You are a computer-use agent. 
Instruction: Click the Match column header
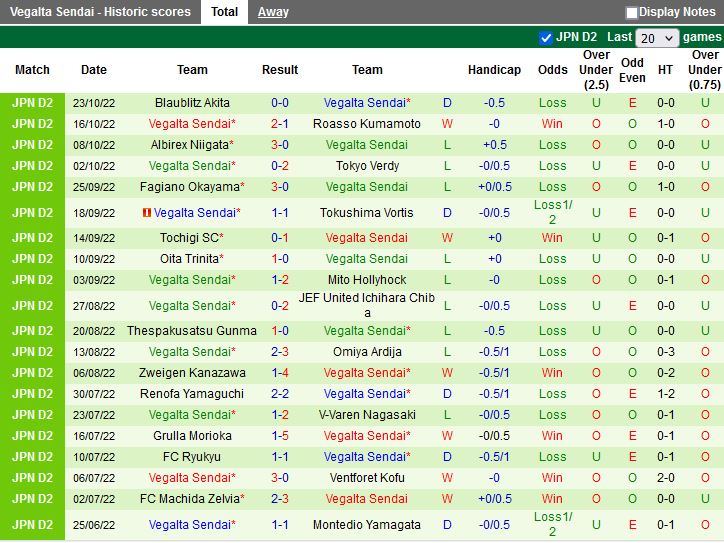coord(32,70)
